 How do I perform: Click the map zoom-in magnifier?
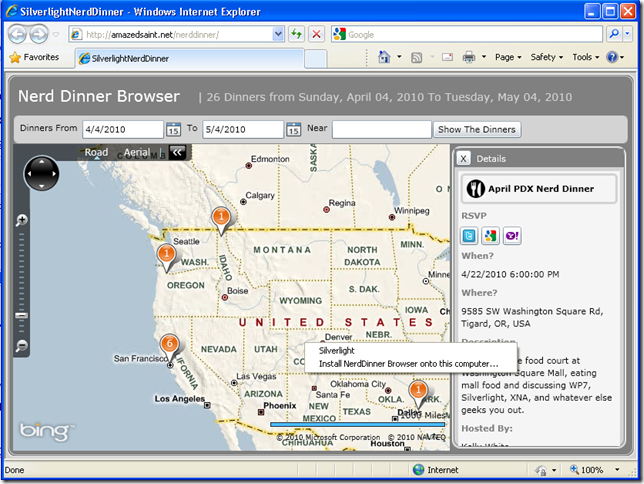22,220
